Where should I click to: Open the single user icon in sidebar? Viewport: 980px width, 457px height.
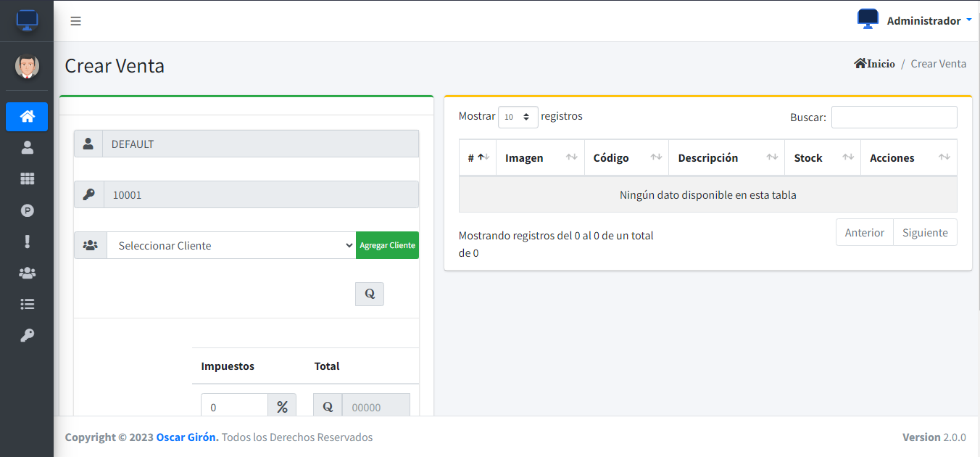[x=27, y=148]
